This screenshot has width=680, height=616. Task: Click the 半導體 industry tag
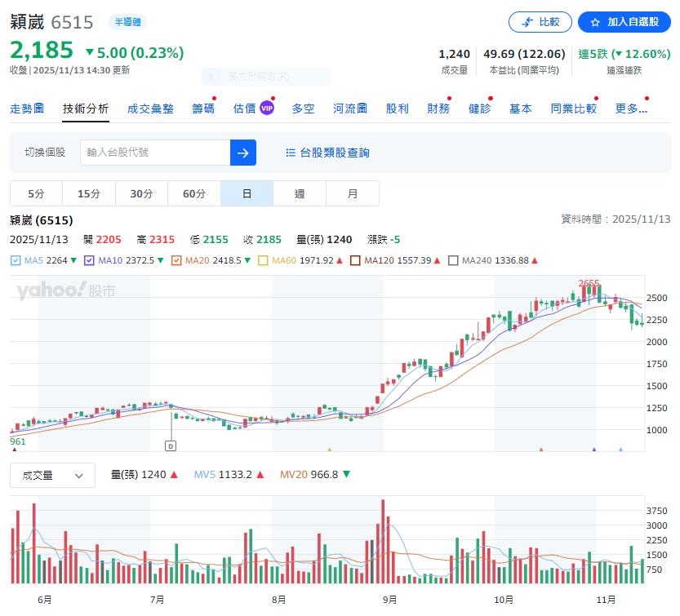[x=127, y=22]
